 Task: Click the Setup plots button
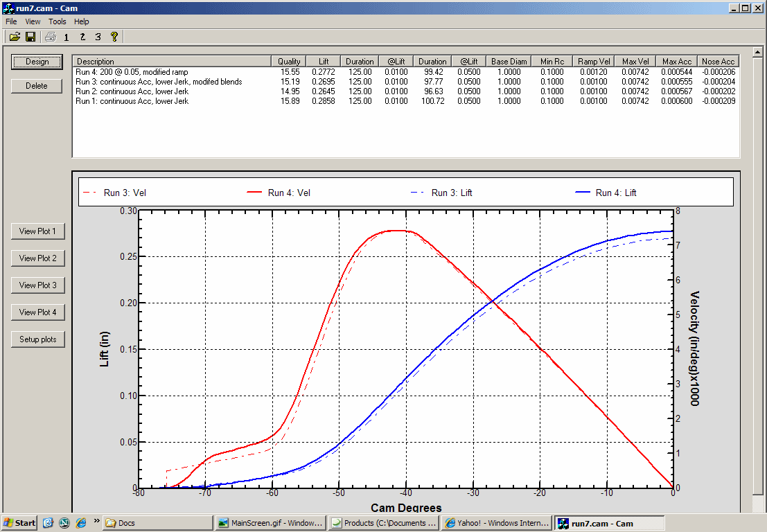tap(37, 339)
